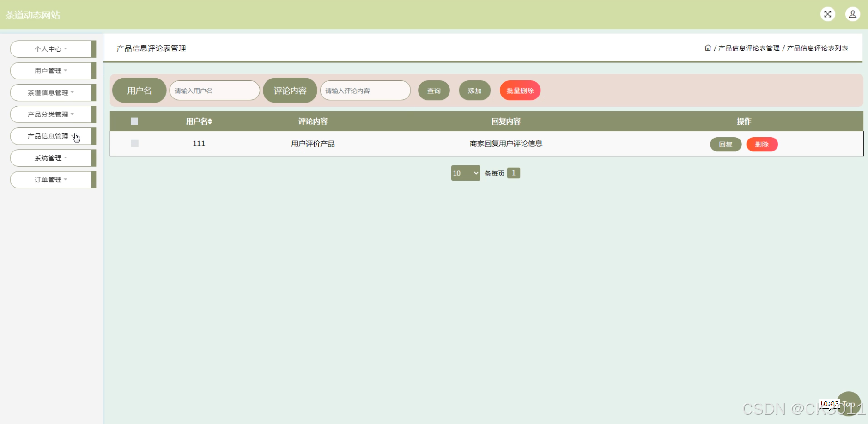Screen dimensions: 868x424
Task: Go to page 1 in pagination
Action: coord(513,173)
